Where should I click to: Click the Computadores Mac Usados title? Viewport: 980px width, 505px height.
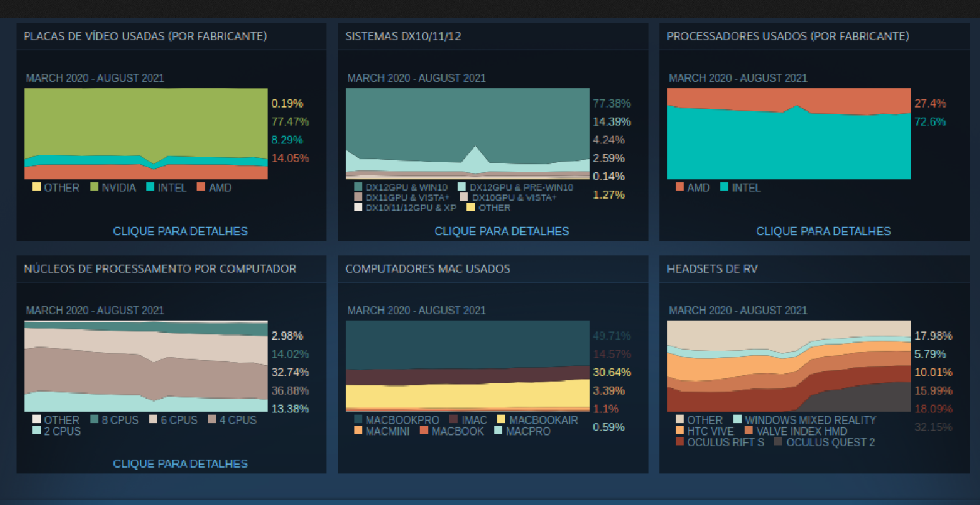point(428,268)
